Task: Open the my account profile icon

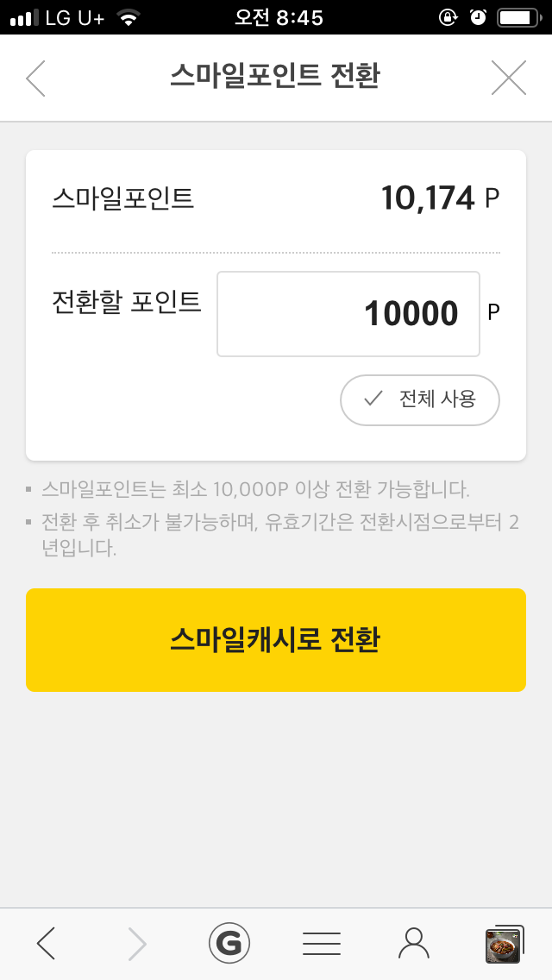Action: (x=414, y=944)
